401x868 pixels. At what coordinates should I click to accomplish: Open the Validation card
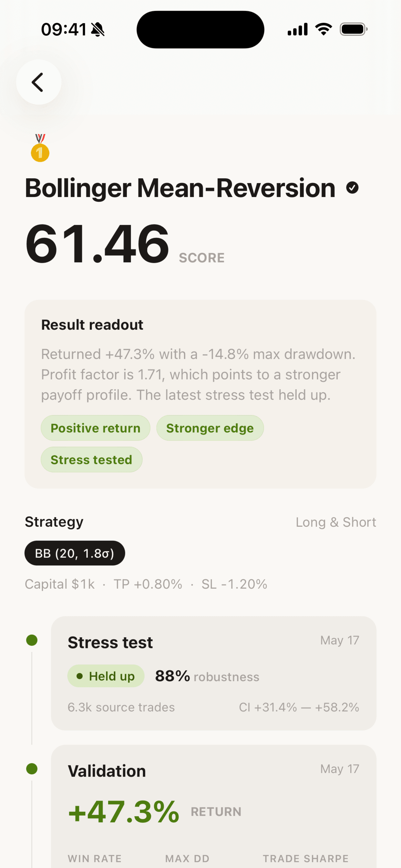214,806
